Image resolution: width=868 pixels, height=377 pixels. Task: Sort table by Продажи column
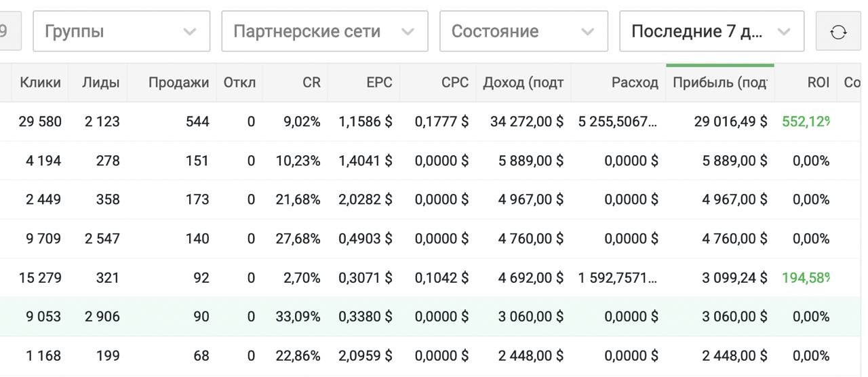[178, 83]
